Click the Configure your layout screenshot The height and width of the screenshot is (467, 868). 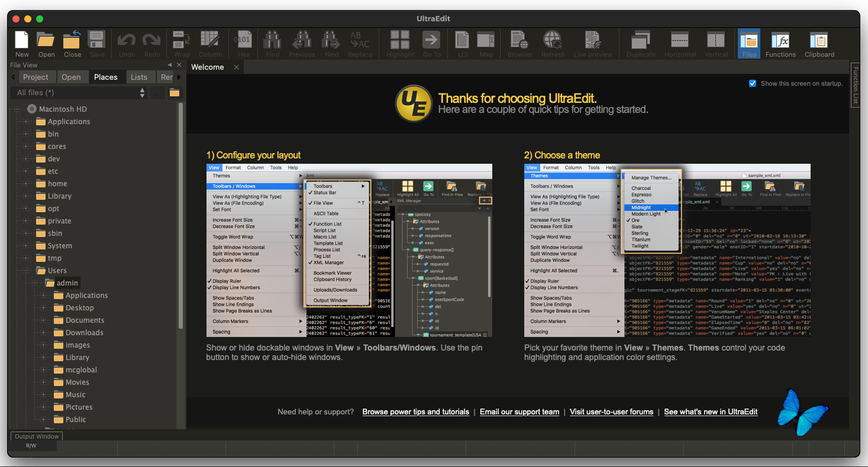349,251
